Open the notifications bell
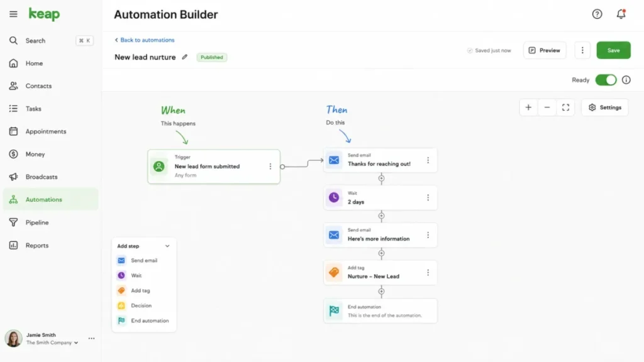 coord(621,14)
